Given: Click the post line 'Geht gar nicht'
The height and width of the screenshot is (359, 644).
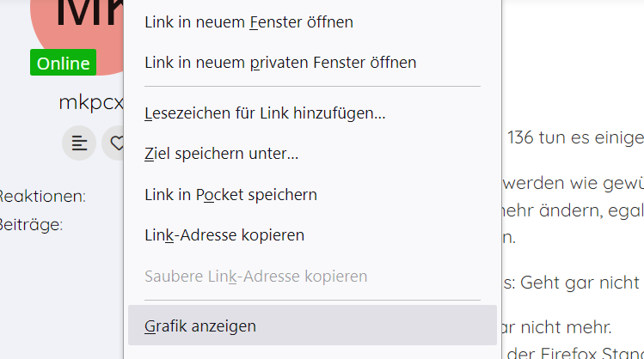Looking at the screenshot, I should (x=571, y=283).
